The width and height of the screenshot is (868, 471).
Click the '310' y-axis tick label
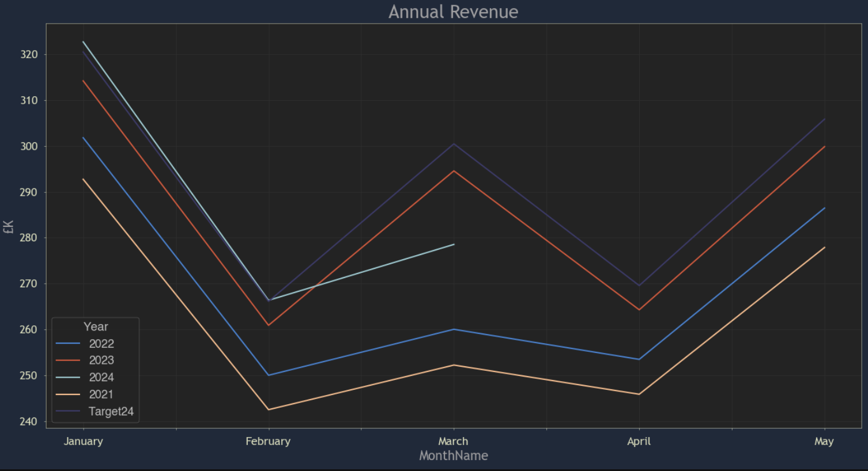pos(29,100)
